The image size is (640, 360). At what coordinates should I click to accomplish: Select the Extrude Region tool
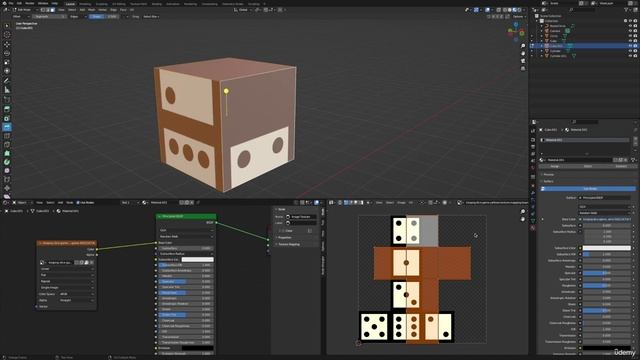[x=7, y=109]
